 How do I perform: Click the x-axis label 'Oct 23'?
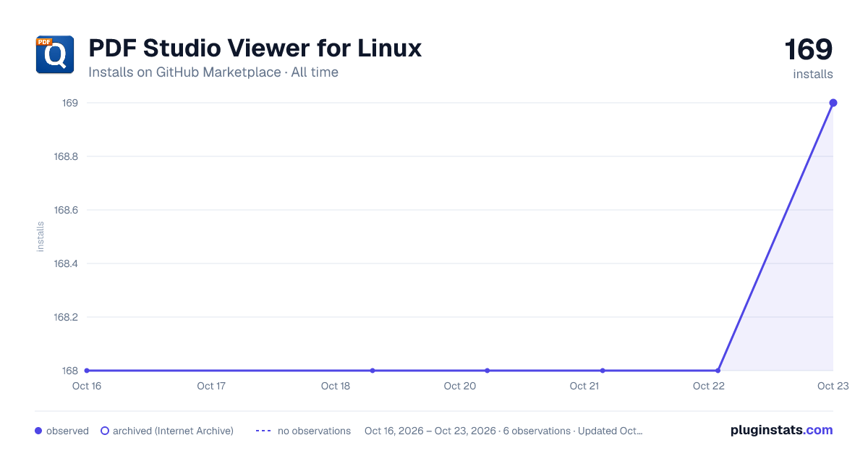tap(832, 386)
